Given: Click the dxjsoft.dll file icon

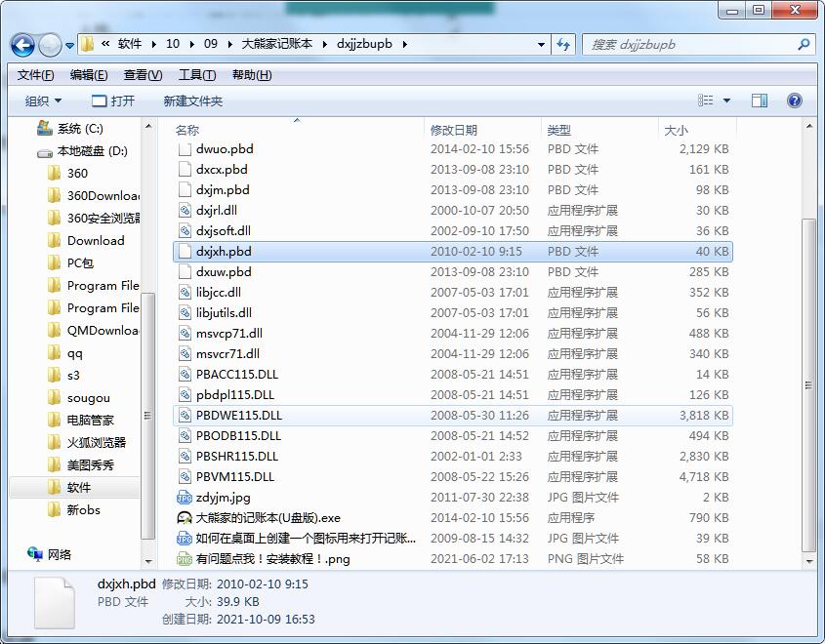Looking at the screenshot, I should click(x=185, y=231).
